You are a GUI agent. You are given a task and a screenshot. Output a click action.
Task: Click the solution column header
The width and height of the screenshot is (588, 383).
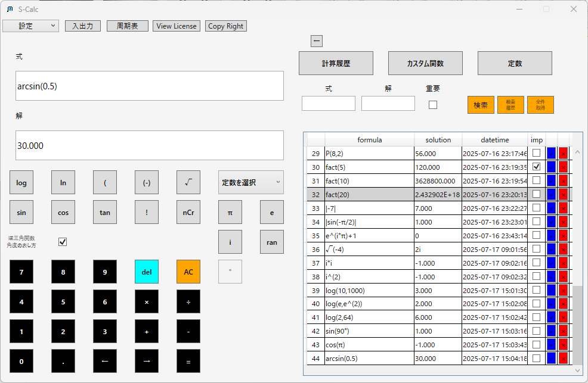click(438, 139)
